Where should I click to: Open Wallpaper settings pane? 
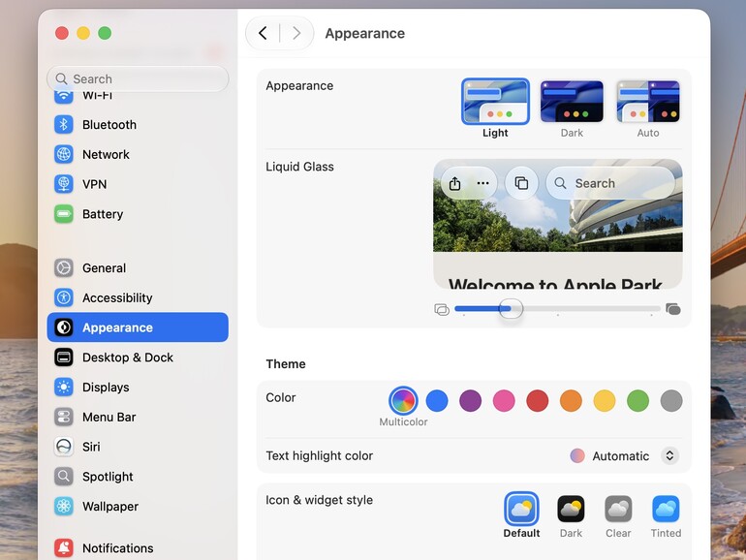point(138,507)
